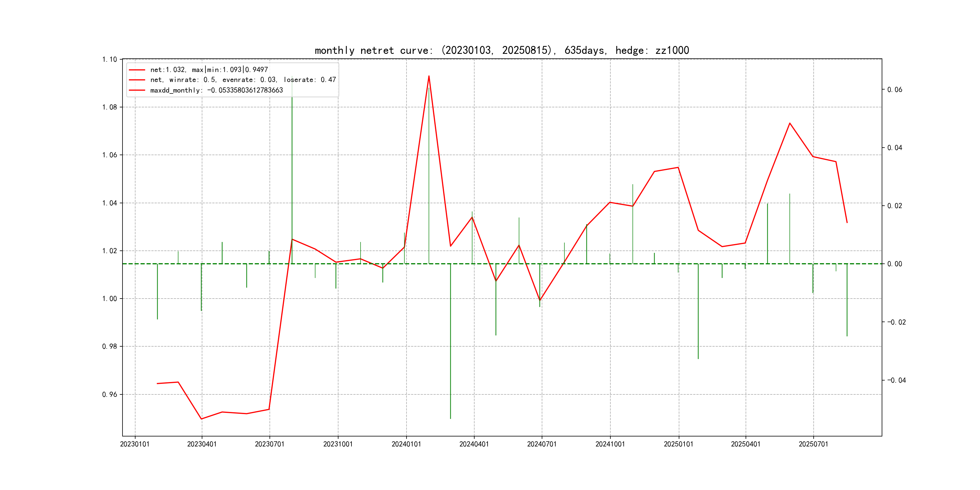Click the net max|min legend entry
The width and height of the screenshot is (980, 490).
[209, 70]
